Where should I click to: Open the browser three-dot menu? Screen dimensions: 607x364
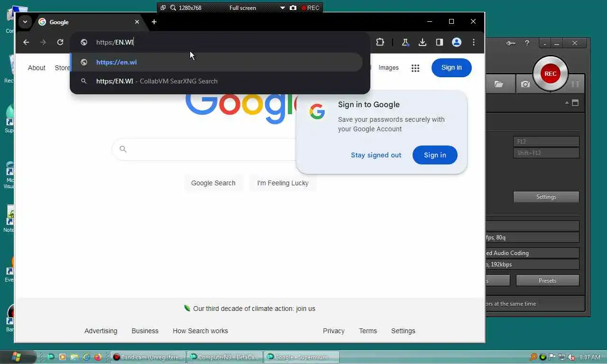click(474, 42)
